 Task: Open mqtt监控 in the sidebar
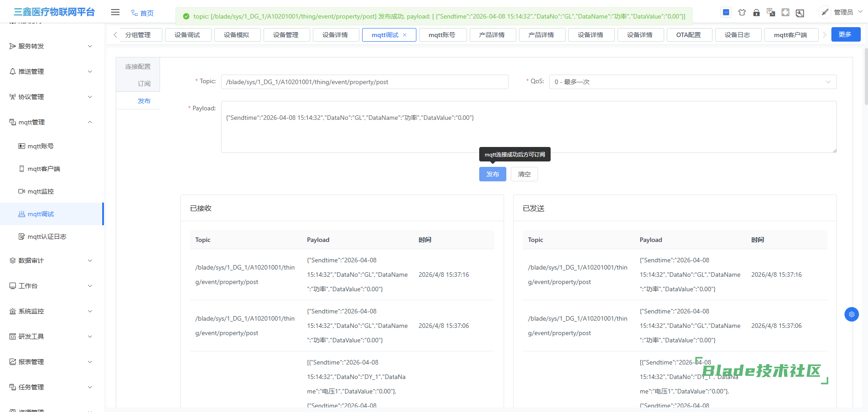pos(41,191)
